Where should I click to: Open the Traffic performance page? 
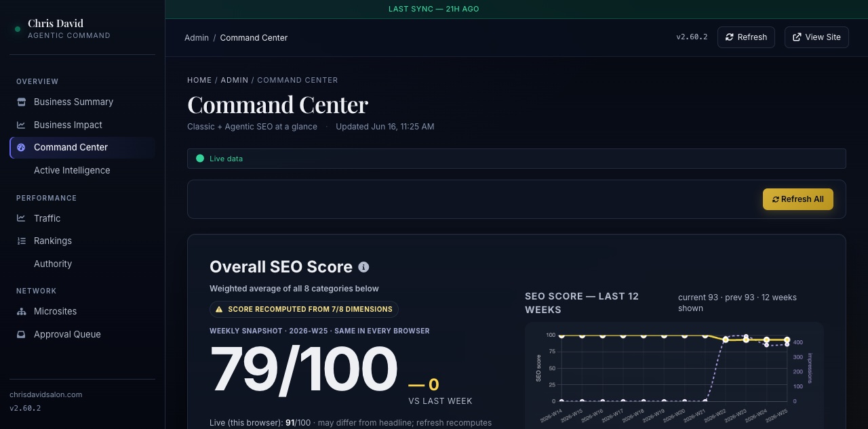[x=82, y=218]
